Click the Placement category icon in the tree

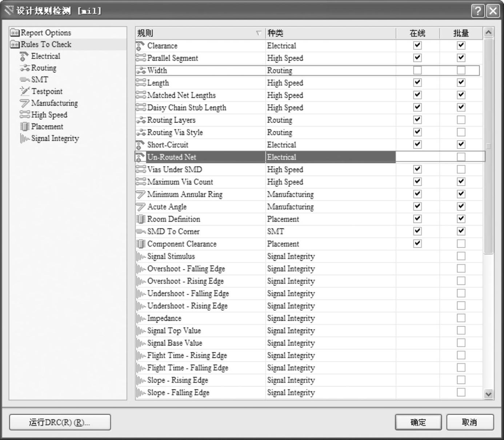[24, 127]
